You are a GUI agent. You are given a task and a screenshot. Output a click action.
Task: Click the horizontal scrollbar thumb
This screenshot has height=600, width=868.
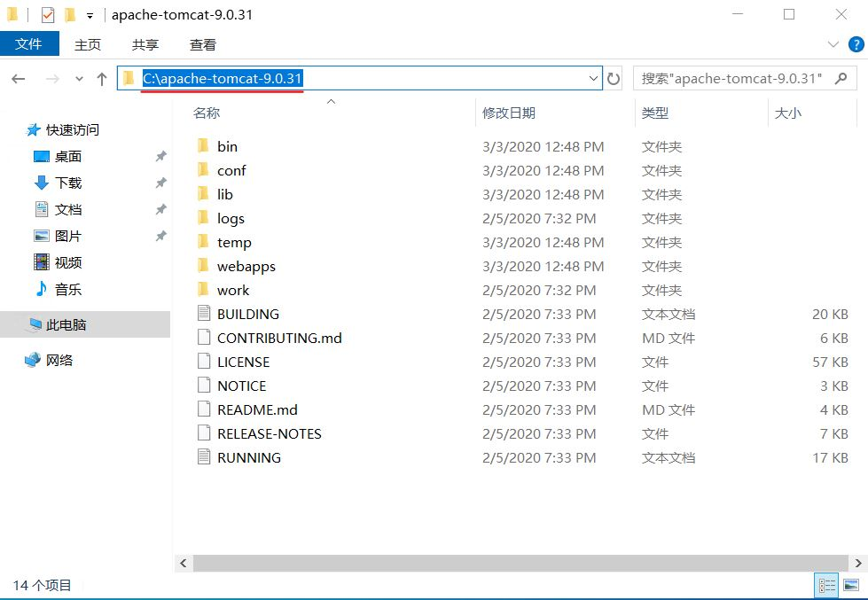coord(520,564)
